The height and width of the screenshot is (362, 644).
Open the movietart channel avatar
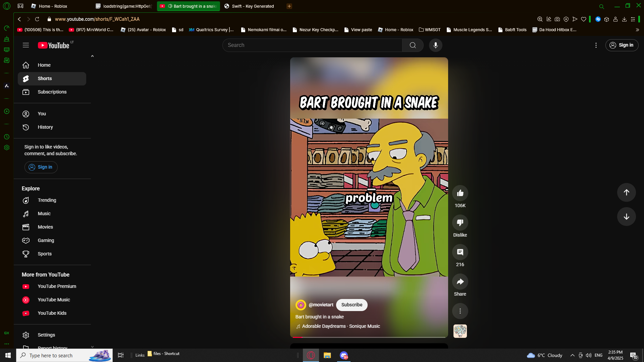301,305
